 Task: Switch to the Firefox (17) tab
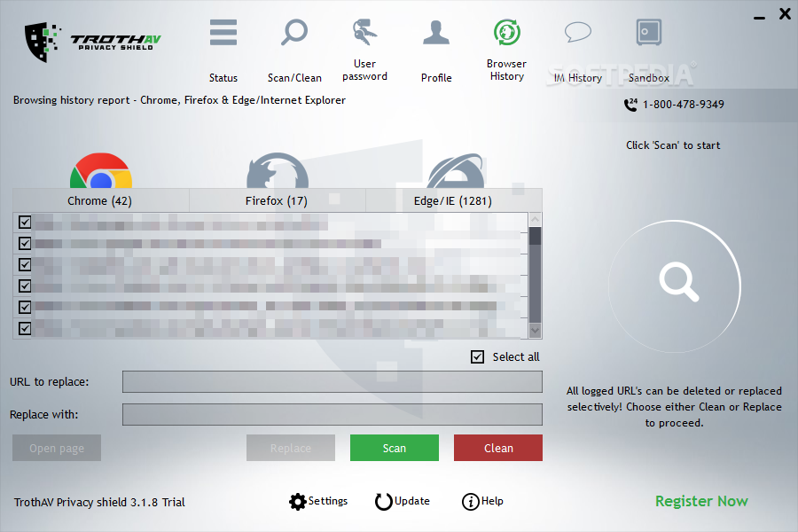point(277,200)
